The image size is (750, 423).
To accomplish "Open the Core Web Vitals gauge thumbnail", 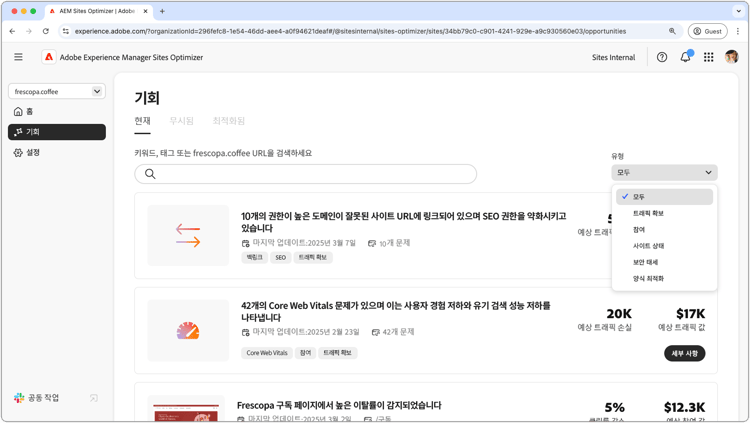I will point(188,331).
